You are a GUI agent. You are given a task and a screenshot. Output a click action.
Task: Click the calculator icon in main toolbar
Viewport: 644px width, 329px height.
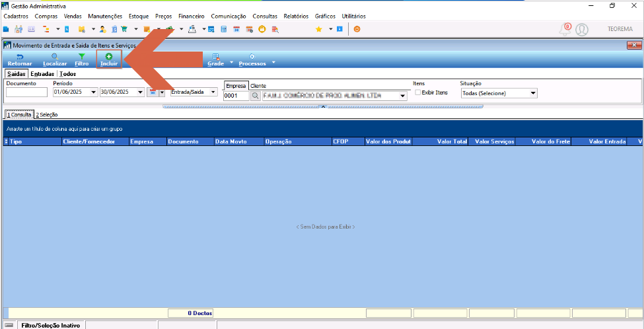(x=224, y=29)
